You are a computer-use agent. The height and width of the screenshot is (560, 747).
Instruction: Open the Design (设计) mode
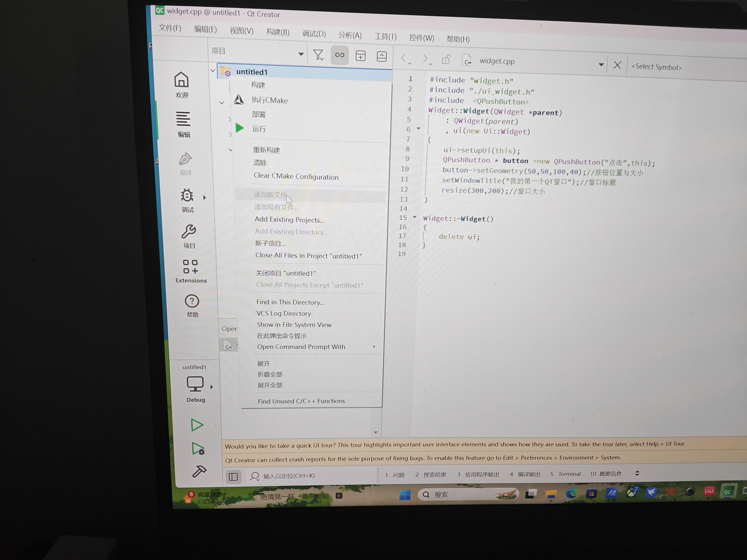[185, 164]
